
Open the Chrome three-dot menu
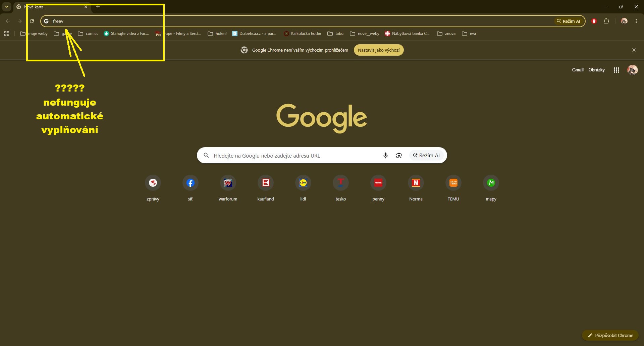[636, 21]
